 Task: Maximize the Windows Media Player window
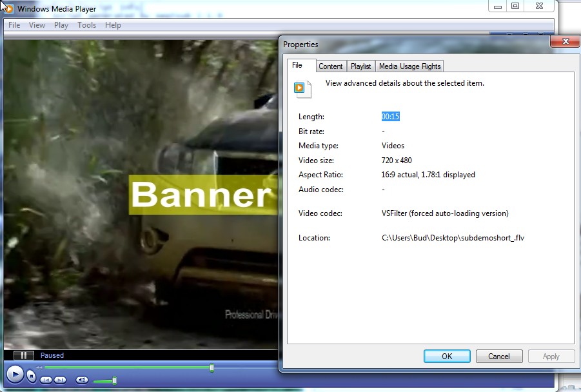(515, 6)
